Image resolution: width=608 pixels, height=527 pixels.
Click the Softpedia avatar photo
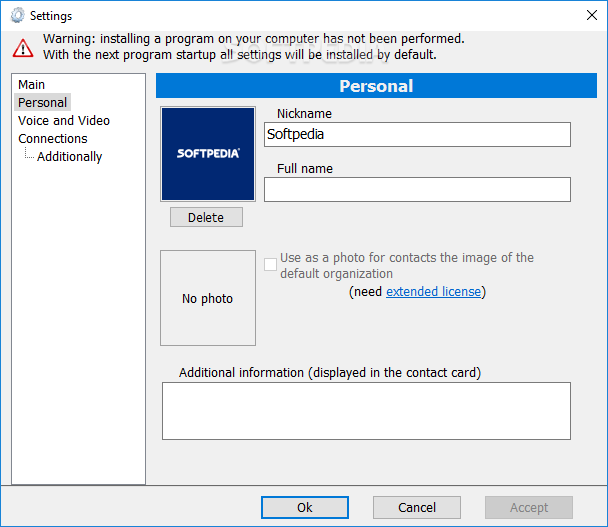point(208,154)
